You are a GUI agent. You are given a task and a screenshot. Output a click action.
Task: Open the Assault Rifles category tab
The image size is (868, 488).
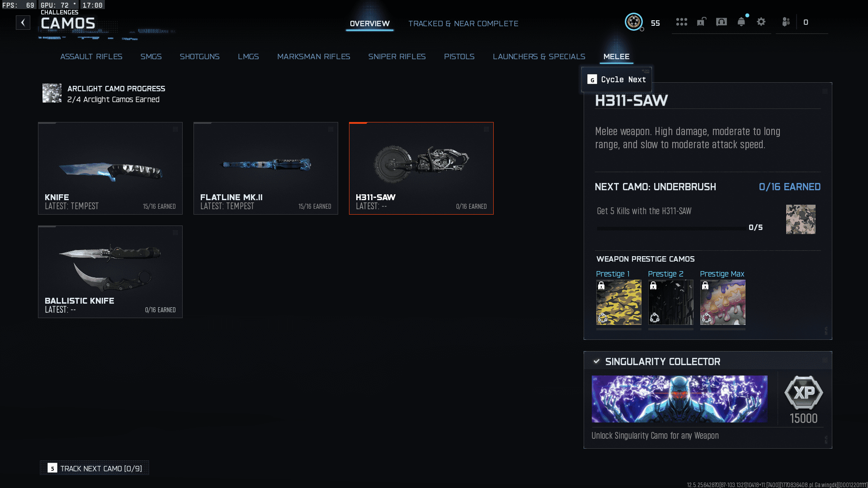(x=91, y=56)
